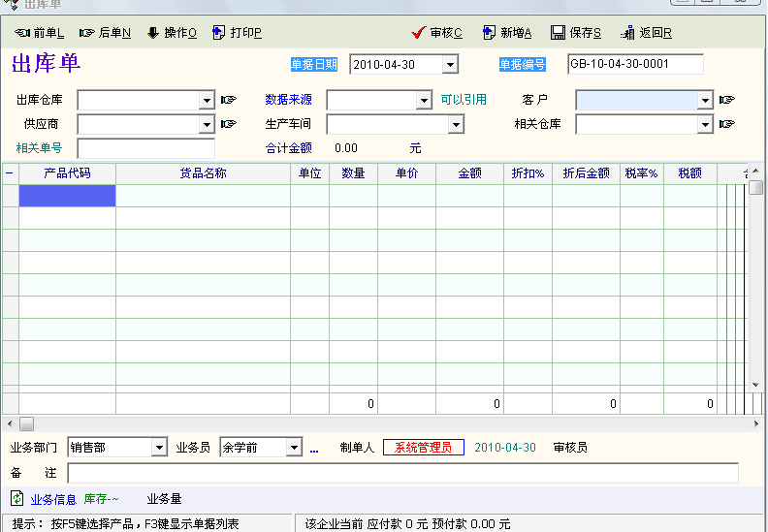Click the 可以引用 link
This screenshot has width=768, height=532.
point(464,100)
